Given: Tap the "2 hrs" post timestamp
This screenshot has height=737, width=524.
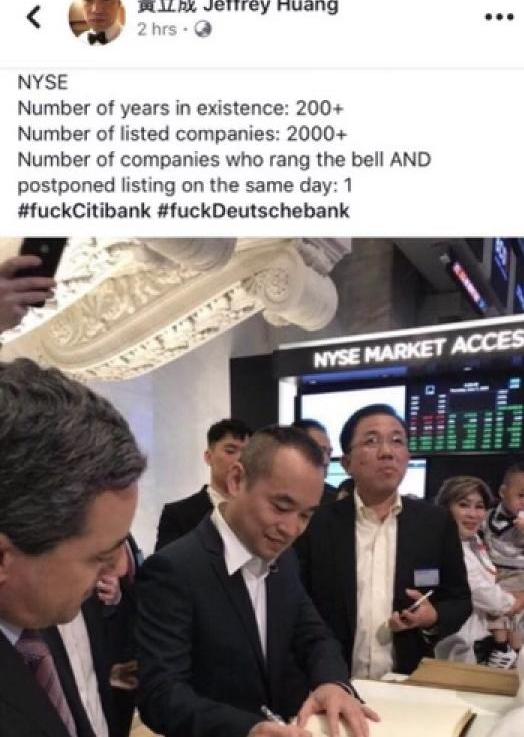Looking at the screenshot, I should coord(157,30).
